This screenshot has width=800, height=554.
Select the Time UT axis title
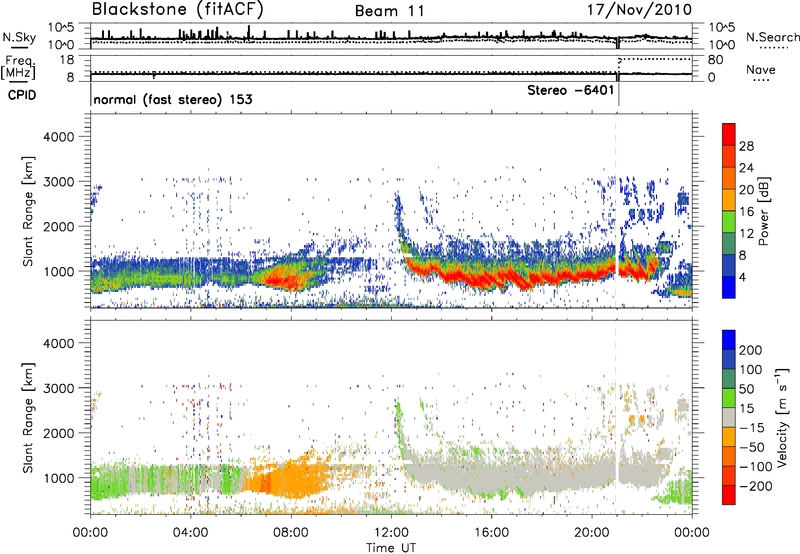point(391,548)
